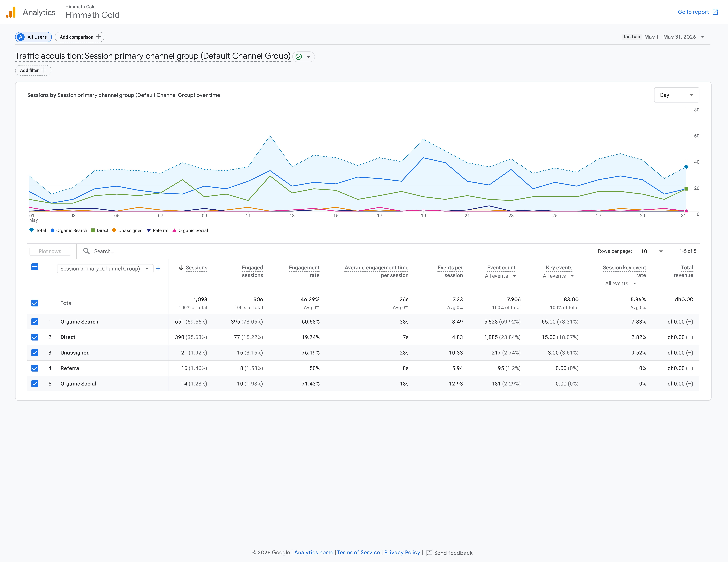Toggle the select-all rows header checkbox
This screenshot has width=728, height=562.
(35, 267)
